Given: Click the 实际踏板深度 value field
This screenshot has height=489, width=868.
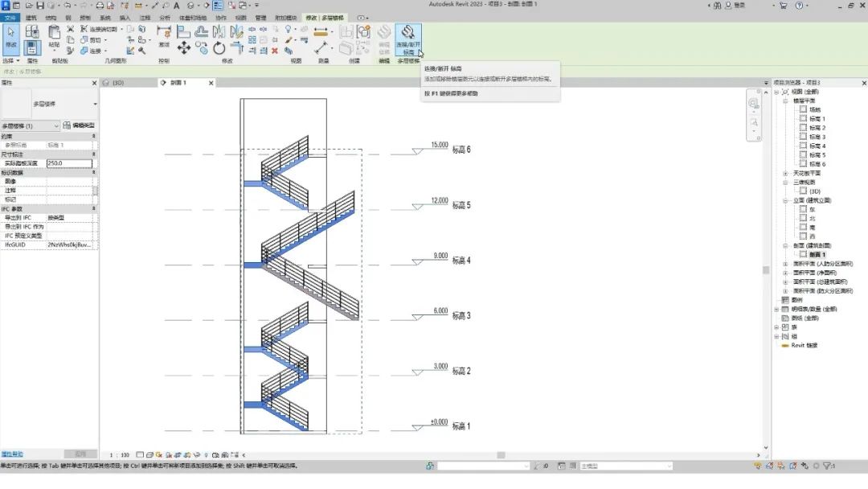Looking at the screenshot, I should [68, 163].
